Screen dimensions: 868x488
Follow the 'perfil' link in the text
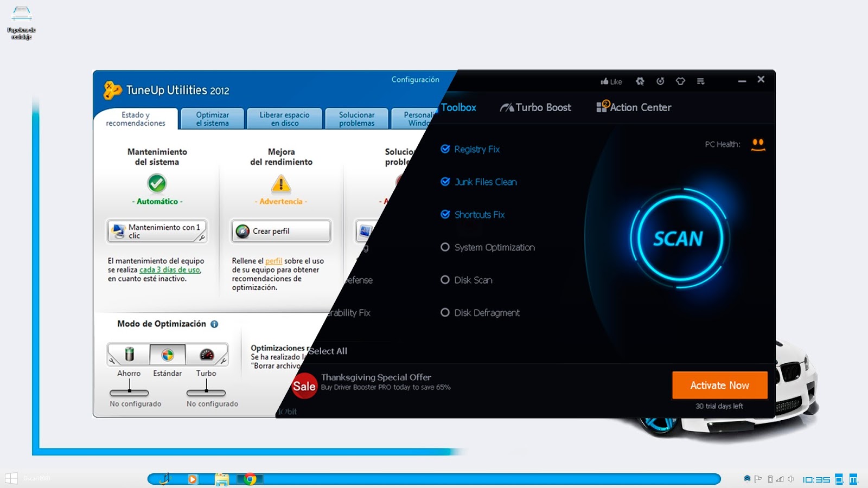coord(273,261)
